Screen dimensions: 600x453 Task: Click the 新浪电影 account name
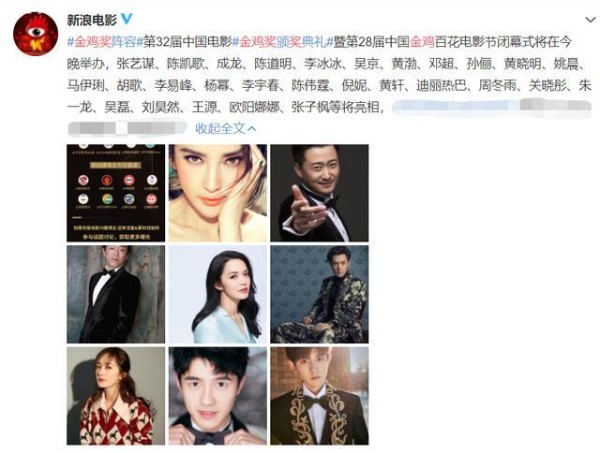(92, 19)
